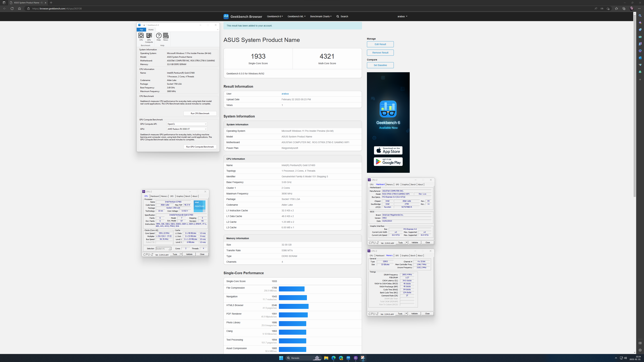Viewport: 644px width, 362px height.
Task: Click Validate in CPU-Z Memory window
Action: point(414,314)
